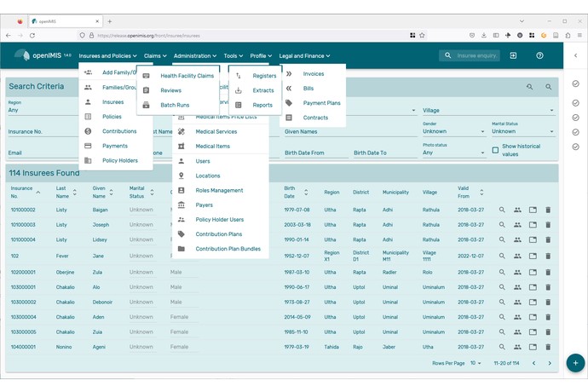588x392 pixels.
Task: Click the openIMIS logo
Action: 43,55
